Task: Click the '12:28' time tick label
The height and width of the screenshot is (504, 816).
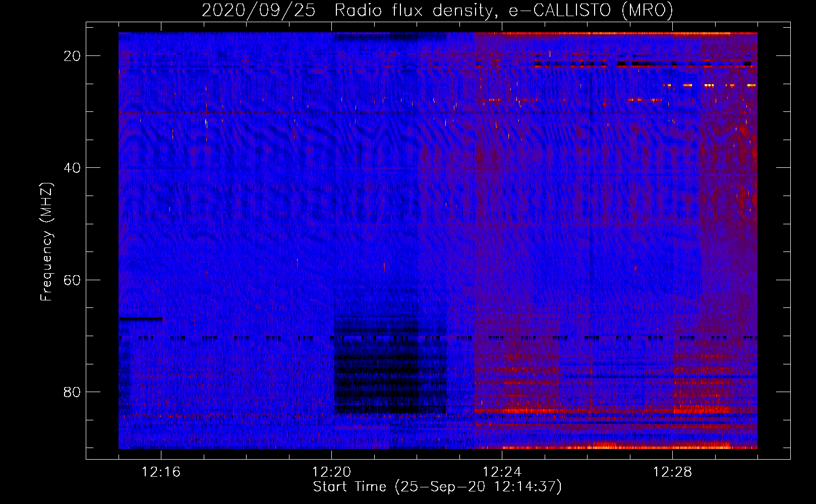Action: tap(672, 472)
